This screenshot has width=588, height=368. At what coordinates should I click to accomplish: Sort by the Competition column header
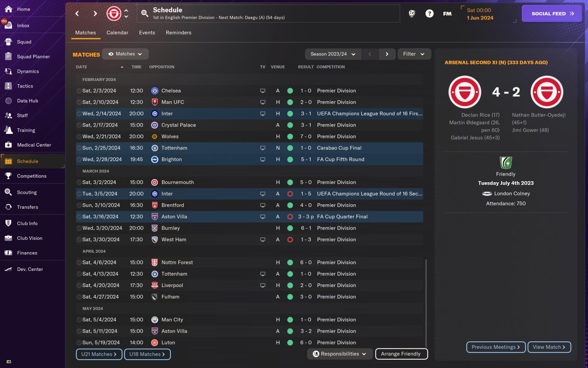tap(331, 67)
